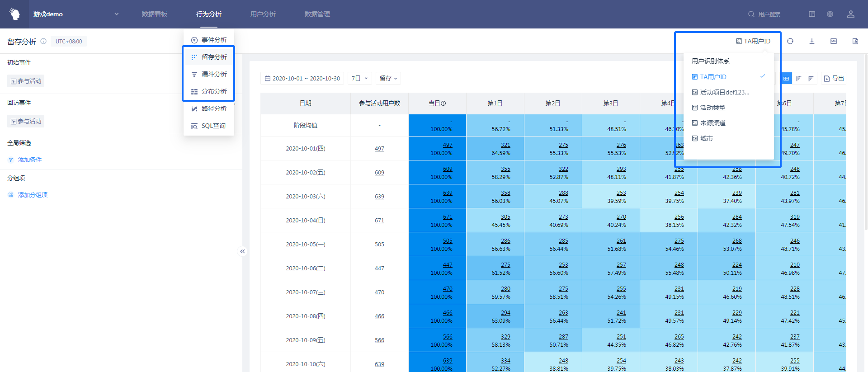The width and height of the screenshot is (868, 372).
Task: Click the report chart file icon
Action: coord(855,41)
